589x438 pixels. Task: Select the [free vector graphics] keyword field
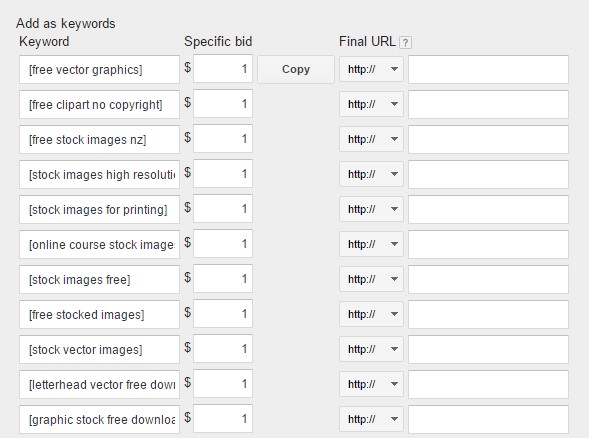click(x=100, y=69)
